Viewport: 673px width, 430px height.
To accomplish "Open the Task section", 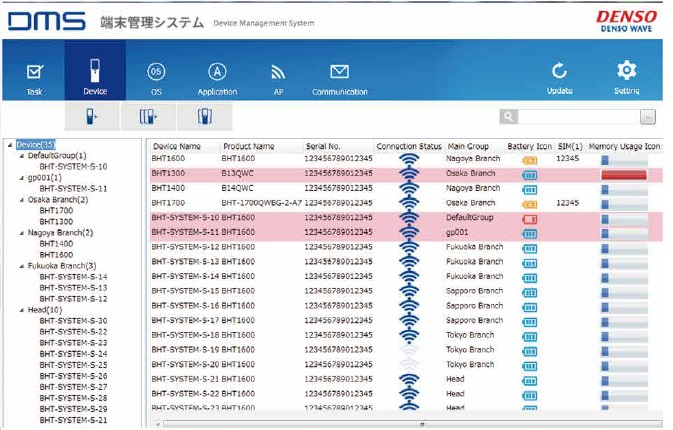I will click(35, 76).
